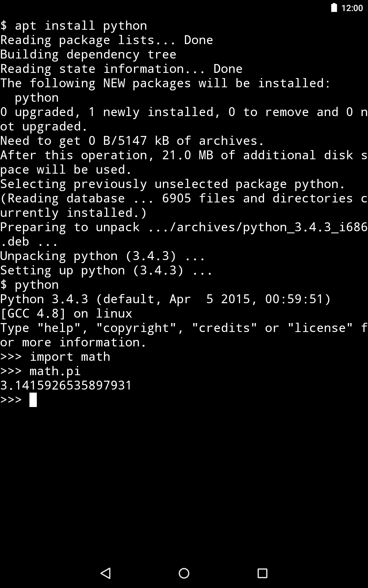Click the "[GCC 4.8] on linux" line
Viewport: 368px width, 588px height.
click(x=66, y=314)
